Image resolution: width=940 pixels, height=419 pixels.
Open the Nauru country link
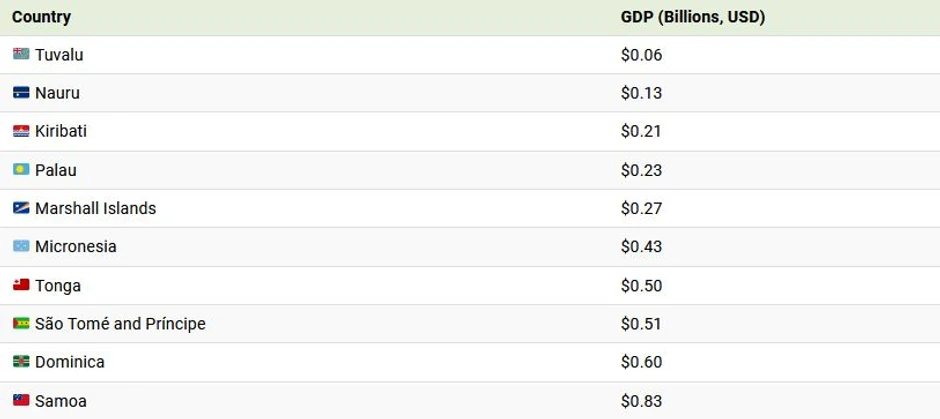pyautogui.click(x=57, y=93)
